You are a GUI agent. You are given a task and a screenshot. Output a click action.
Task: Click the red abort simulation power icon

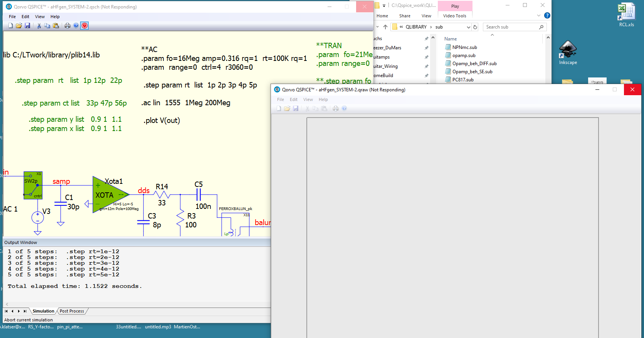tap(84, 26)
